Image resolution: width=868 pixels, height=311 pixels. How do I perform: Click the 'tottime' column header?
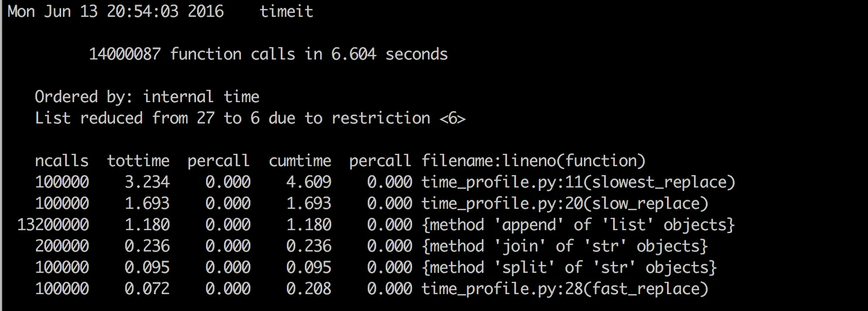tap(138, 161)
